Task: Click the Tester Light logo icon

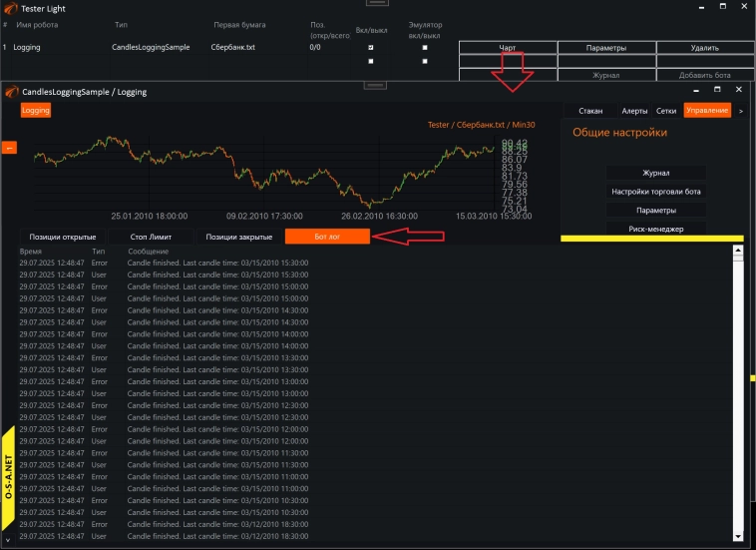Action: tap(10, 8)
